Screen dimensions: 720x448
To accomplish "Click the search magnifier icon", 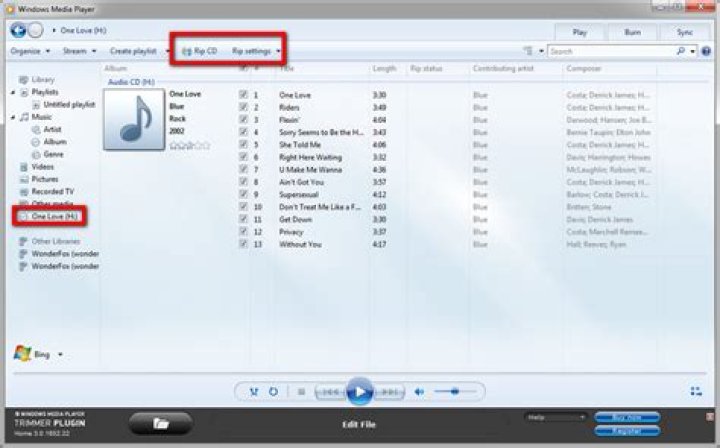I will tap(681, 51).
